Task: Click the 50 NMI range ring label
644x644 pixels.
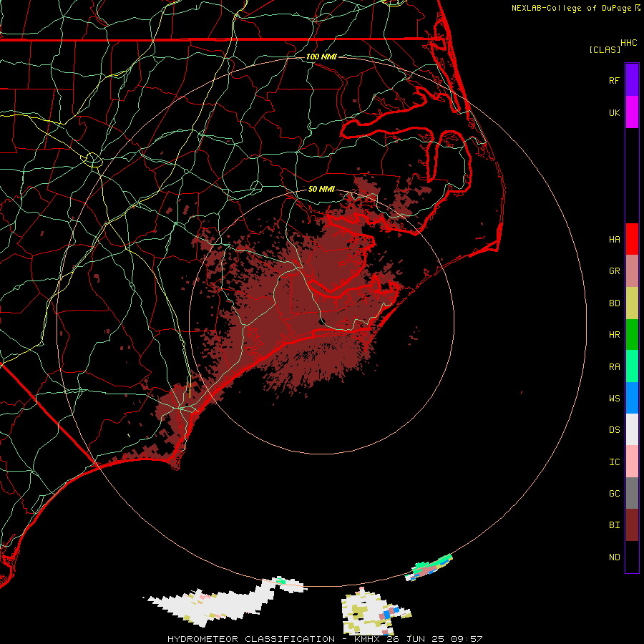Action: click(321, 189)
